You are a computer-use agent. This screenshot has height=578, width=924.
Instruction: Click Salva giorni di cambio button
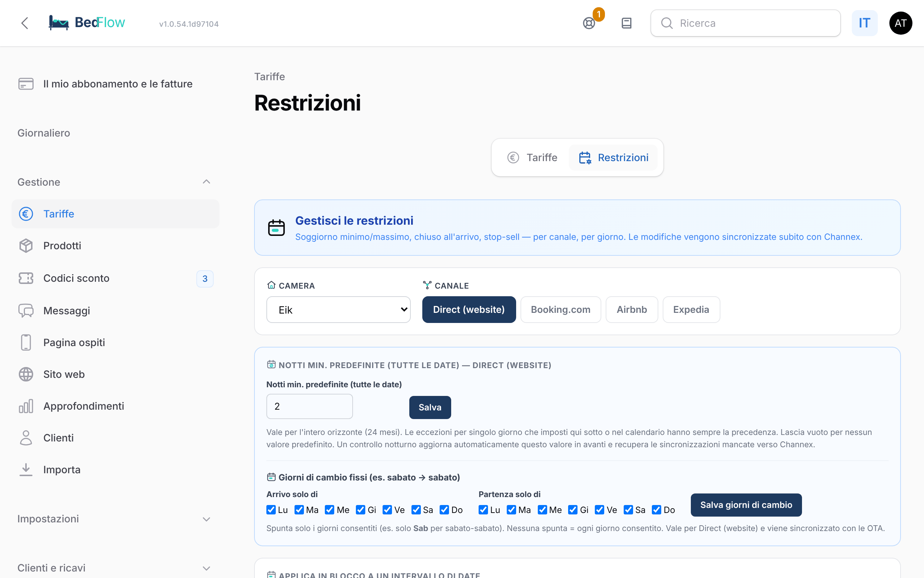pos(746,505)
